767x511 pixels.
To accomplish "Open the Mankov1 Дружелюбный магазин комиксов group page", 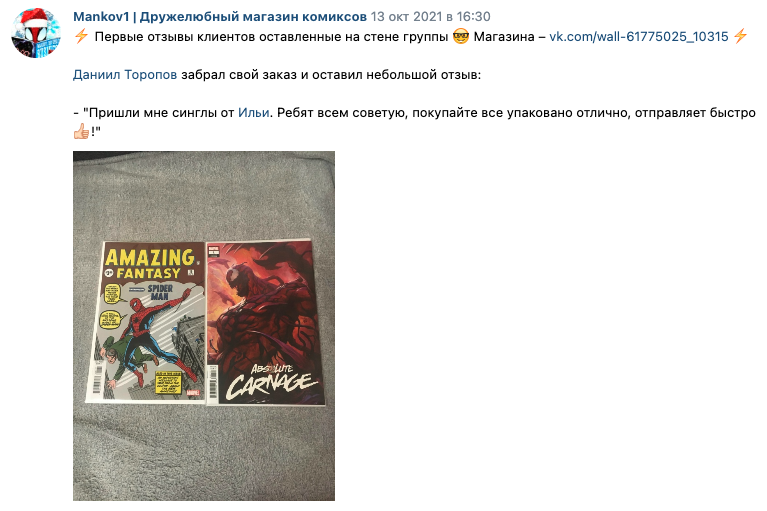I will coord(220,17).
